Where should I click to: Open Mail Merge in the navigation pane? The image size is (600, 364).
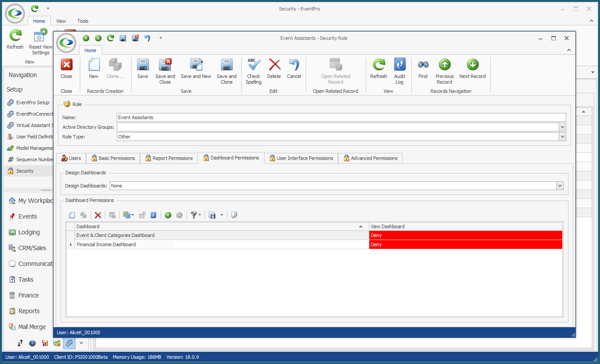(x=32, y=327)
